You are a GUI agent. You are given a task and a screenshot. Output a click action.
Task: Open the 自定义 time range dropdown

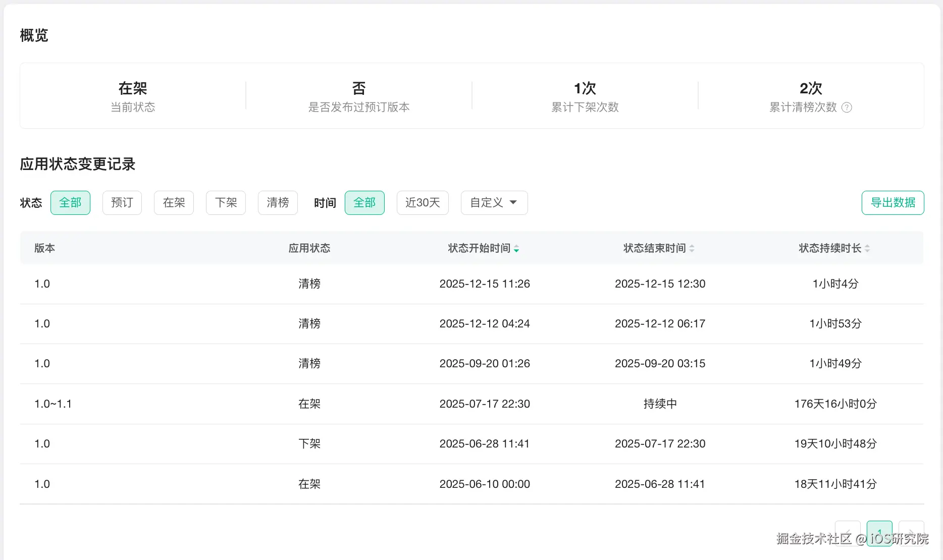pos(494,203)
